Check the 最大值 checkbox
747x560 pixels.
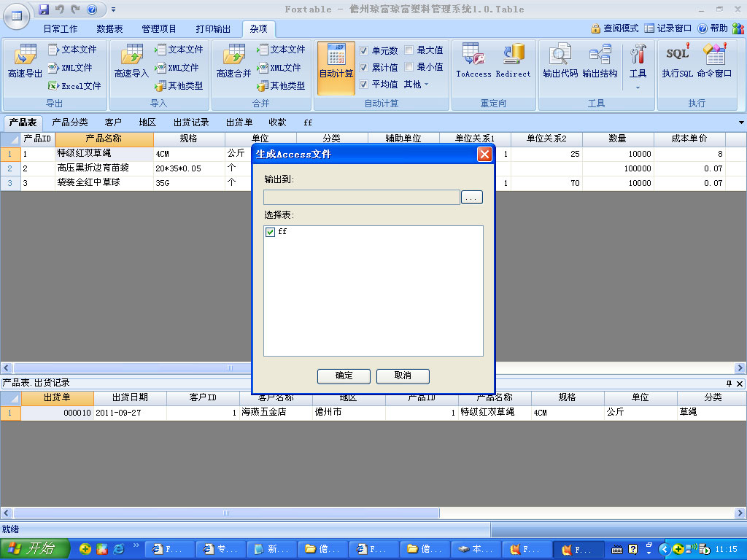(409, 50)
